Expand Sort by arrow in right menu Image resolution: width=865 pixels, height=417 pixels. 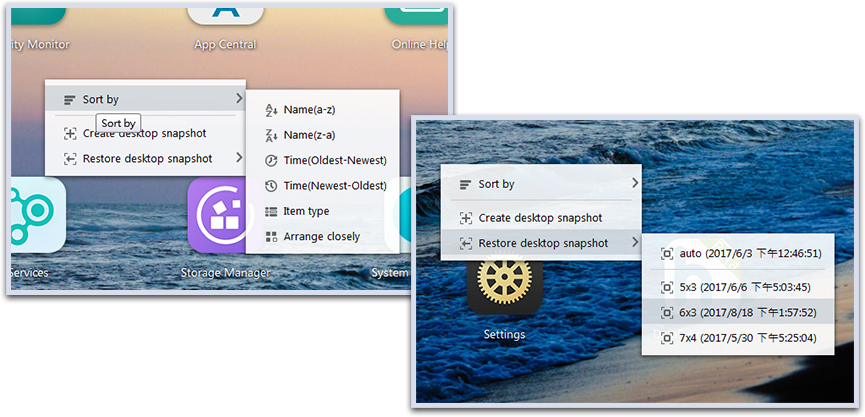point(635,183)
